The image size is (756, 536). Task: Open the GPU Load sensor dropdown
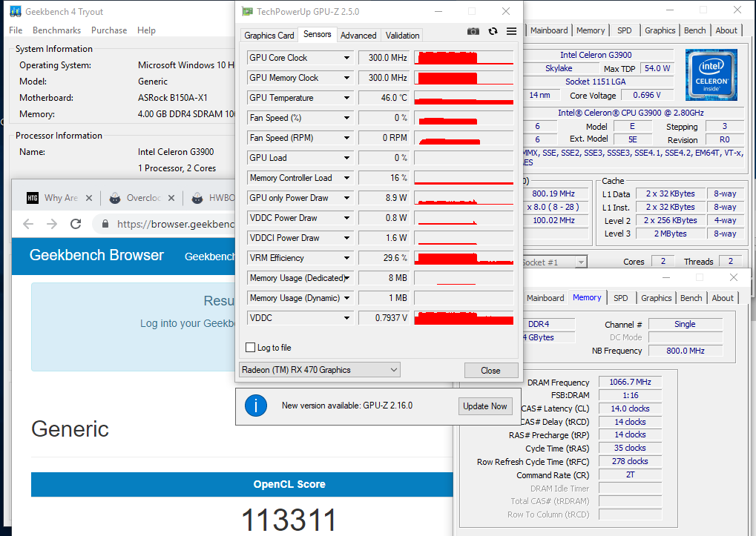pyautogui.click(x=346, y=158)
